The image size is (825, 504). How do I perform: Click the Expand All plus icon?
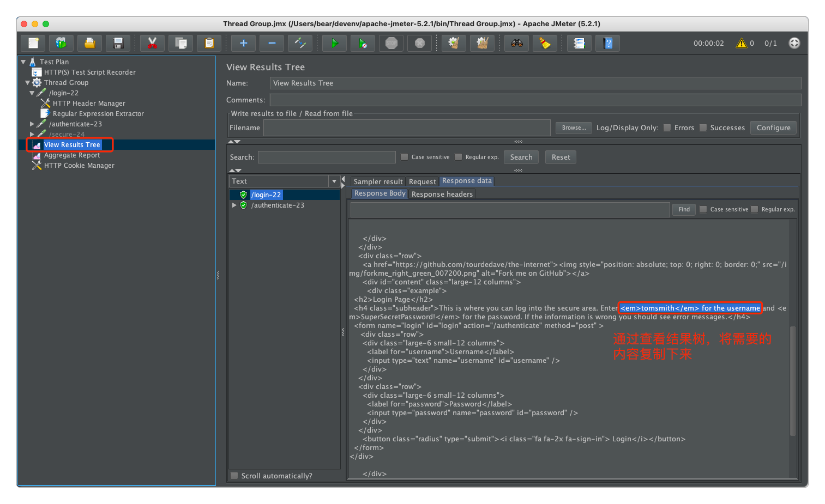[243, 43]
